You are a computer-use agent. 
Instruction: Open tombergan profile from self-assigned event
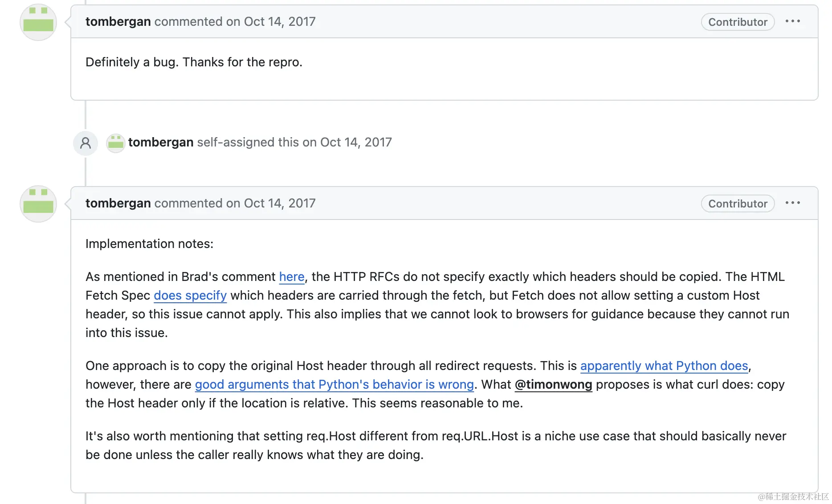click(161, 142)
